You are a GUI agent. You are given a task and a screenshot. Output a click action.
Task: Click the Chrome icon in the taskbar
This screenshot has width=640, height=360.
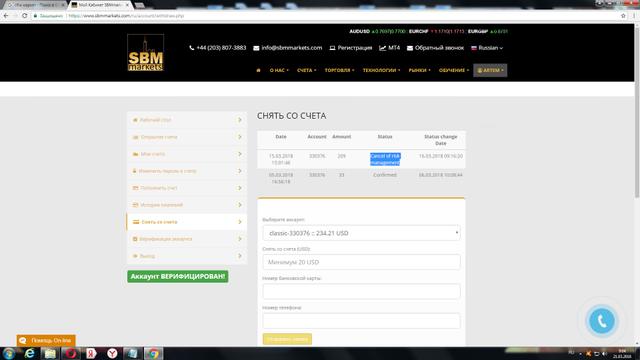153,353
